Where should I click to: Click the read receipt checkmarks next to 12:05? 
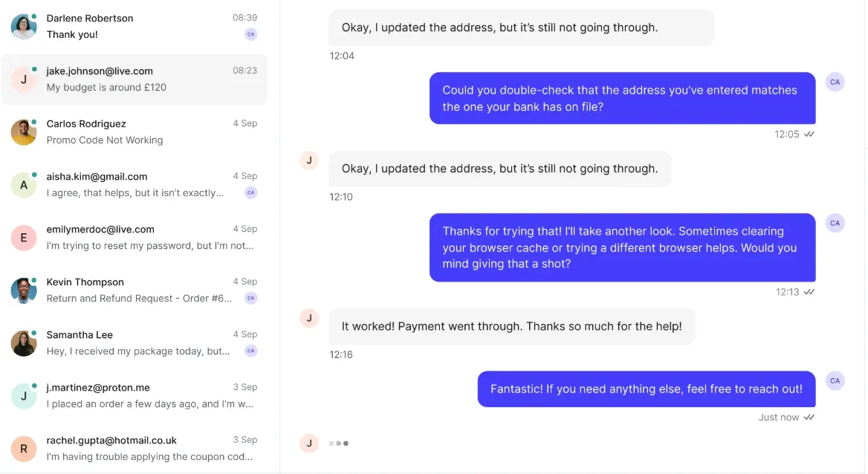(809, 134)
